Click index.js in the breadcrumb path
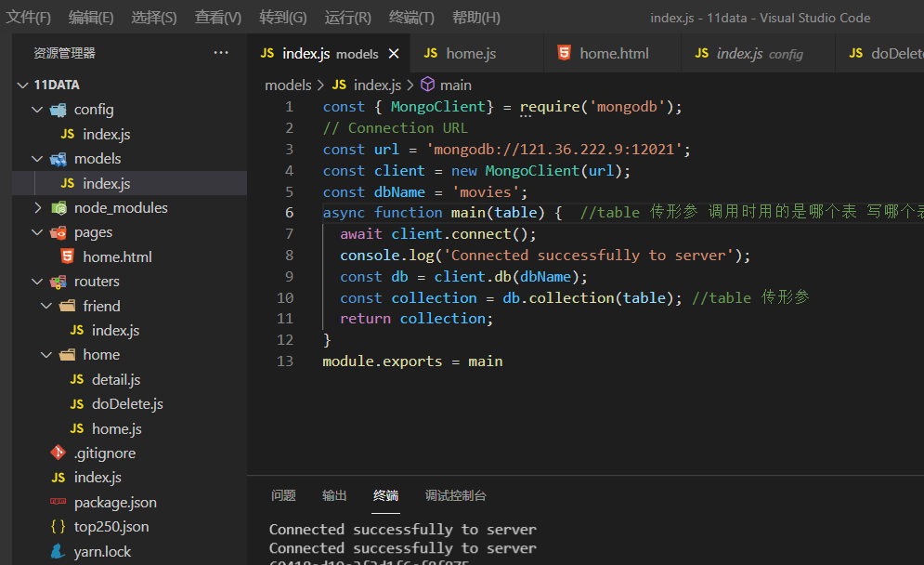924x565 pixels. pyautogui.click(x=377, y=85)
